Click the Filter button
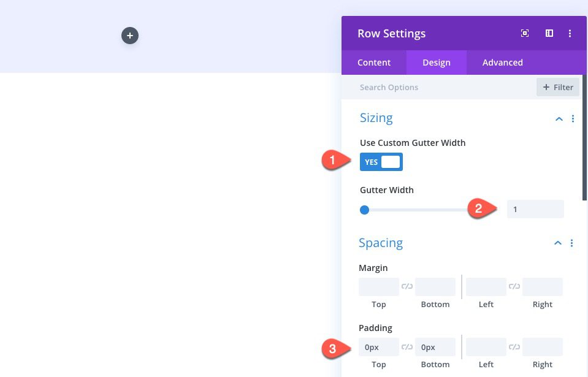Image resolution: width=588 pixels, height=377 pixels. (557, 87)
